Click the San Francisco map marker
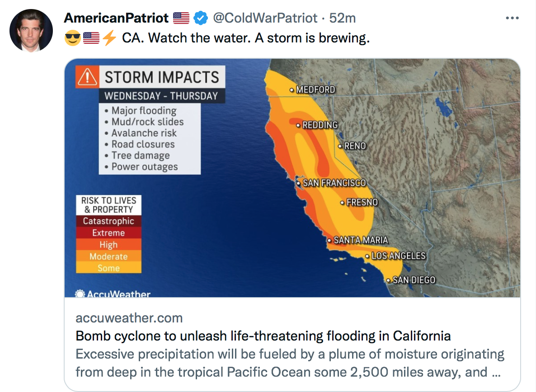This screenshot has height=392, width=536. pos(298,183)
